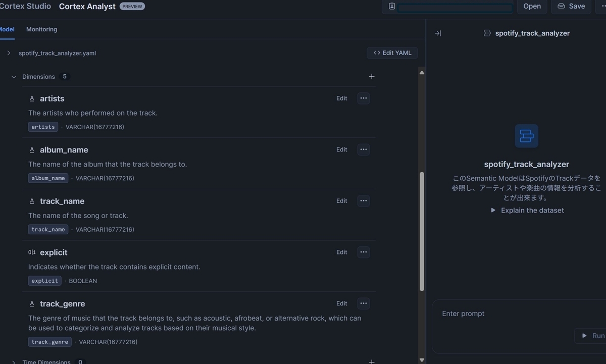
Task: Open the more options menu for track_name
Action: (364, 201)
